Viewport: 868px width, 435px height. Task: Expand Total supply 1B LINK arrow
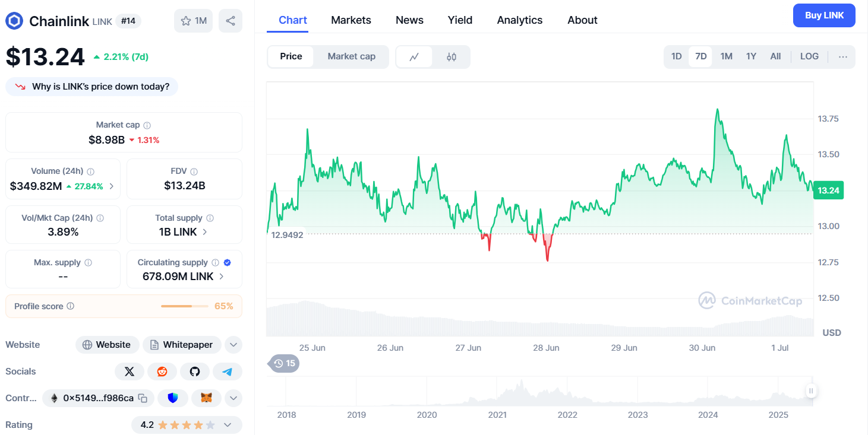[x=205, y=232]
